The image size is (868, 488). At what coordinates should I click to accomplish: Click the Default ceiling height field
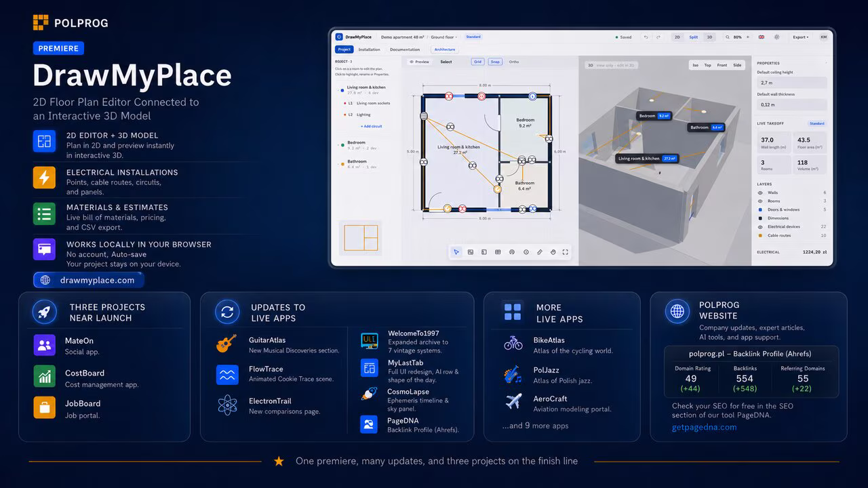pyautogui.click(x=792, y=83)
